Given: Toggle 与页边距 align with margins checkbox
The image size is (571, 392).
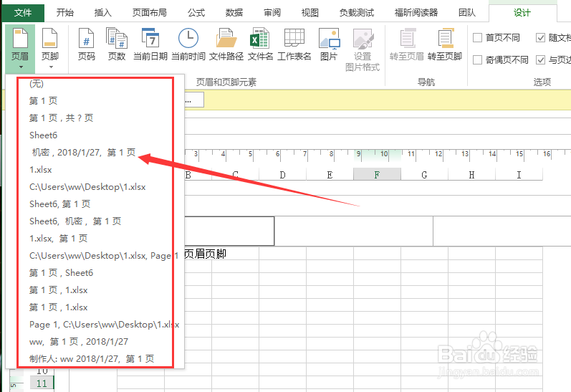Looking at the screenshot, I should point(540,59).
